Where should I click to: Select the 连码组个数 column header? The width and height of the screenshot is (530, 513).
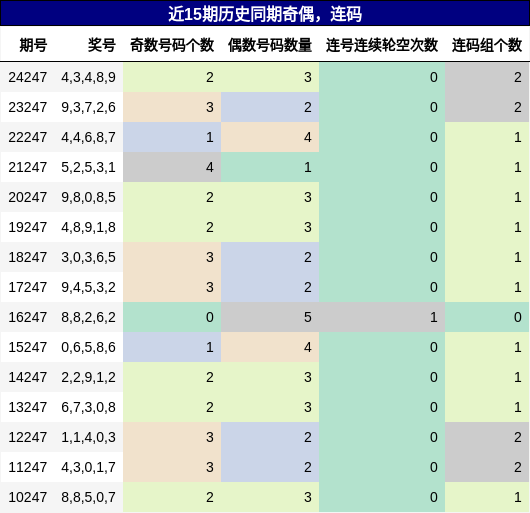[x=487, y=45]
